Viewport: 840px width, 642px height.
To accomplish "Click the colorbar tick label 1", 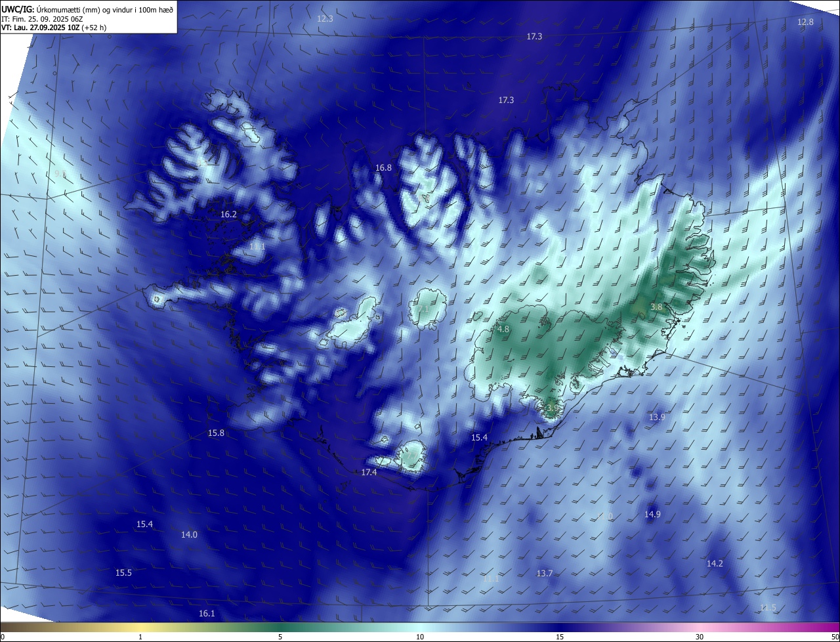I will point(140,637).
